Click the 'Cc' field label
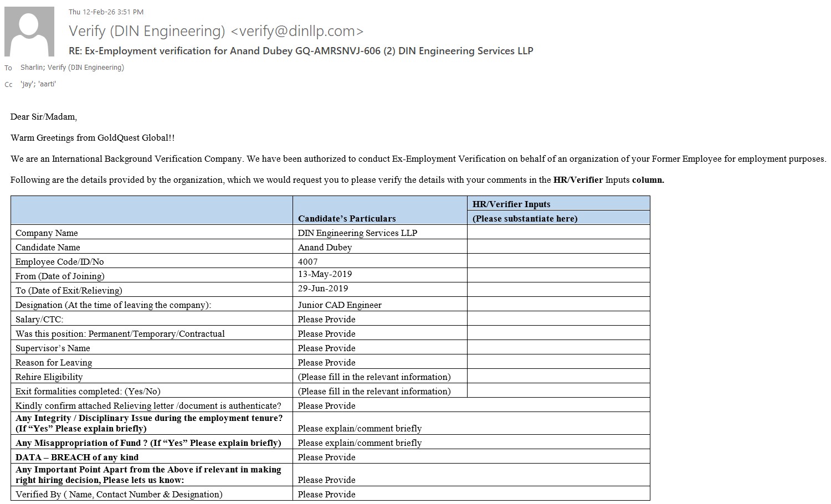 point(8,85)
